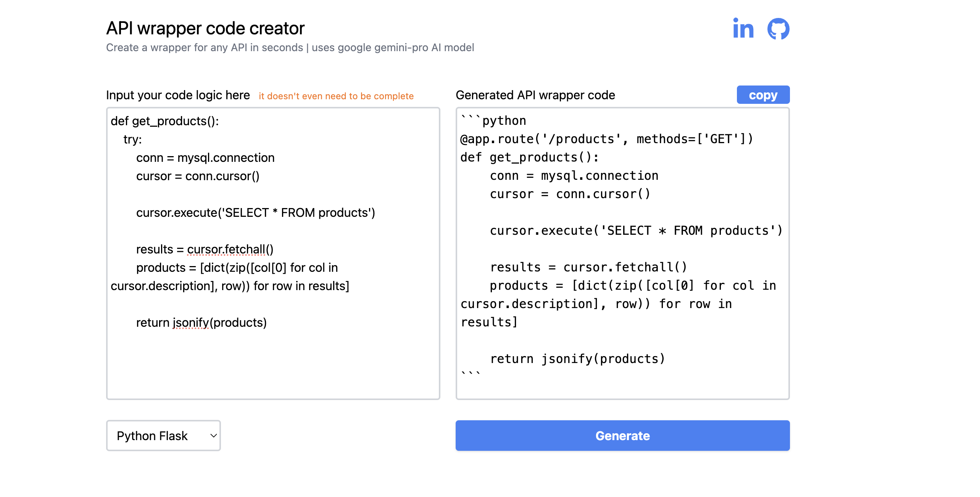Click the @app.route line in generated code
980x497 pixels.
tap(606, 139)
